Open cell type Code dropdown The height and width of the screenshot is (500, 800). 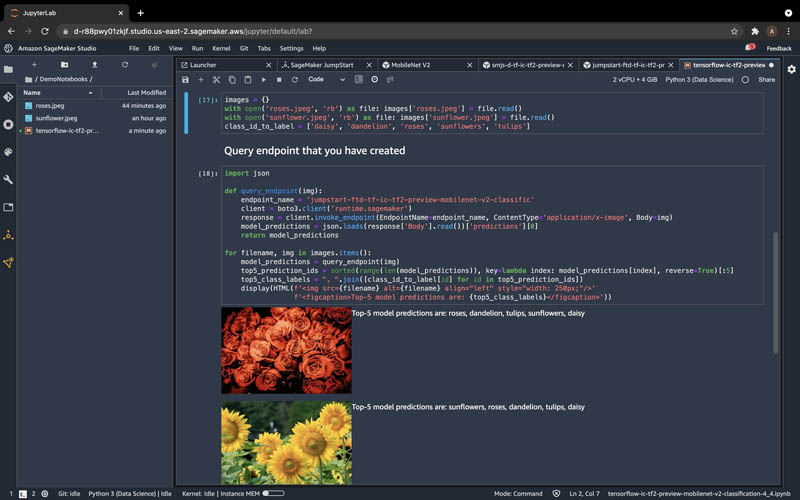click(x=327, y=79)
